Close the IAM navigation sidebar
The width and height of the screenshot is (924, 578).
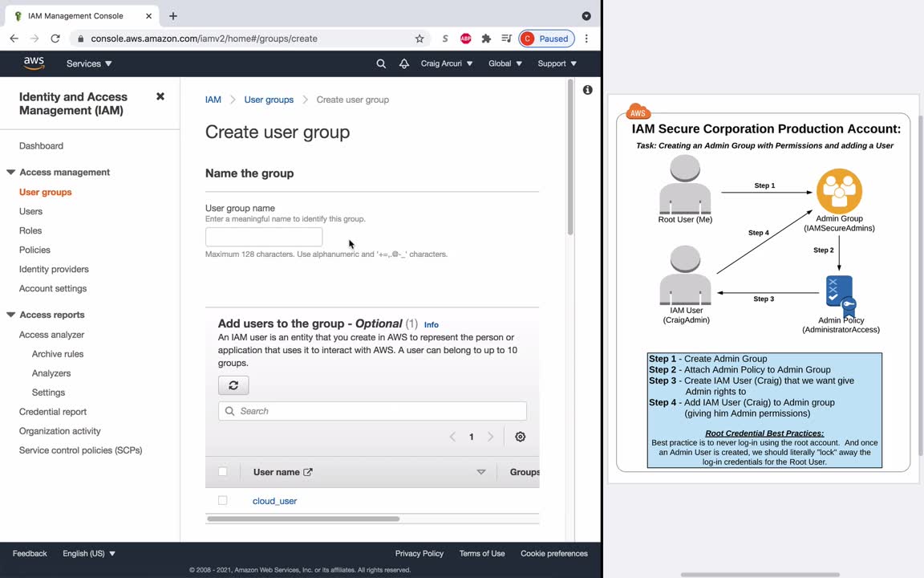click(x=160, y=96)
